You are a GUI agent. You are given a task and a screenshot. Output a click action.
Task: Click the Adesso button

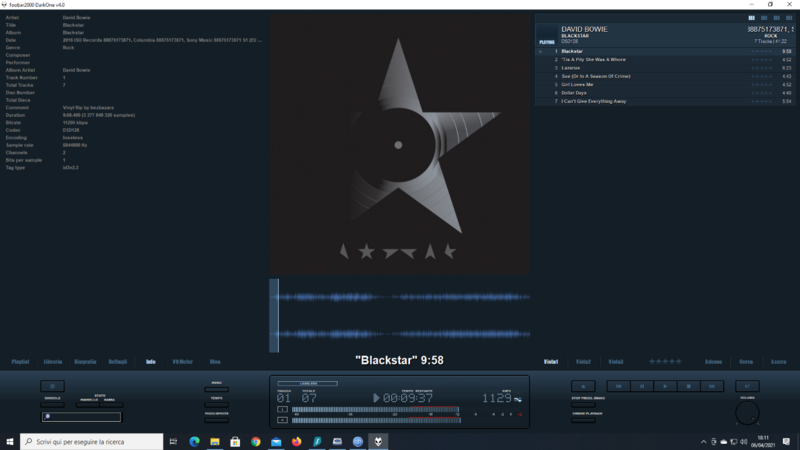[713, 362]
